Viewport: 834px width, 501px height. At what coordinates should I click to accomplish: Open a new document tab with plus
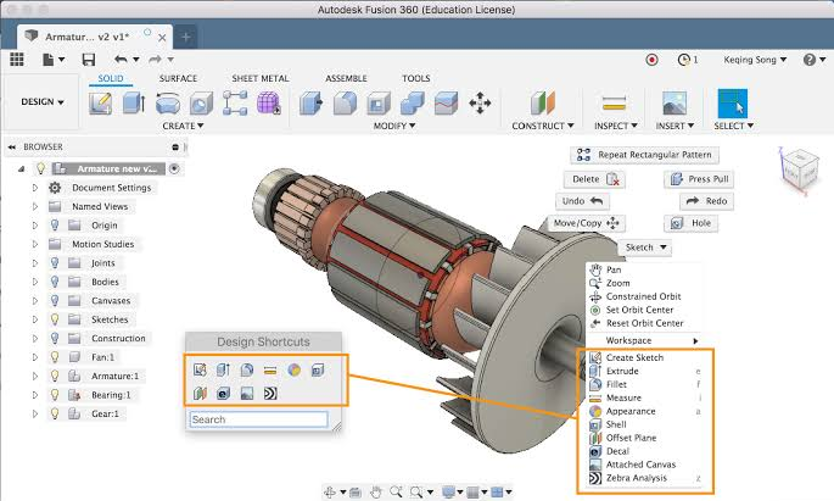tap(186, 37)
